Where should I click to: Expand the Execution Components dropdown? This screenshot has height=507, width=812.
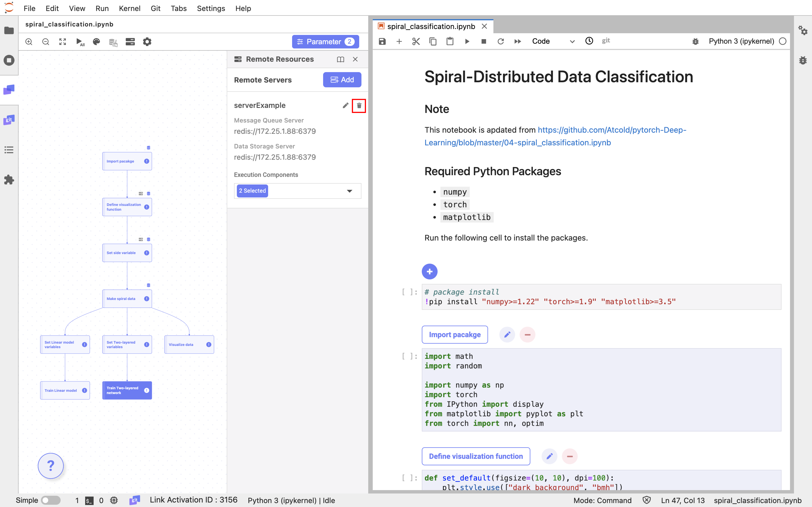349,191
